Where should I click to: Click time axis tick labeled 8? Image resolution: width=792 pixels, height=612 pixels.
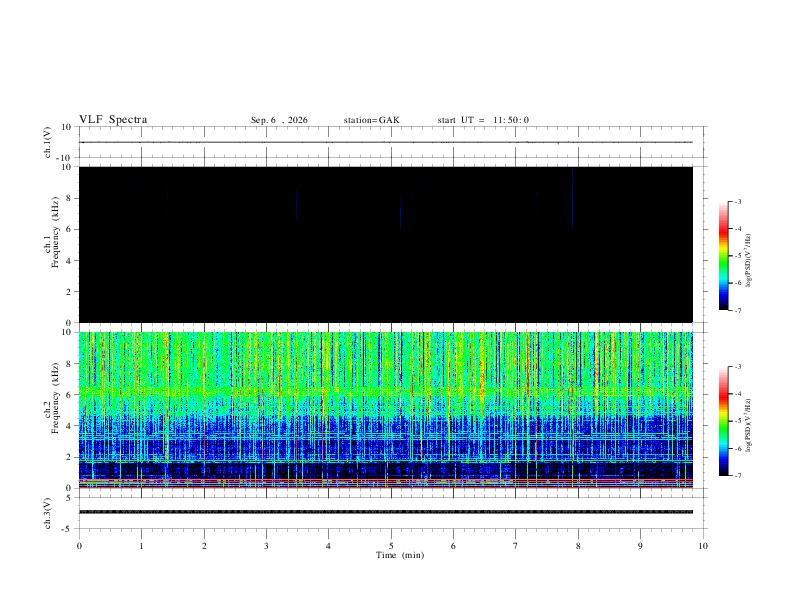(578, 546)
